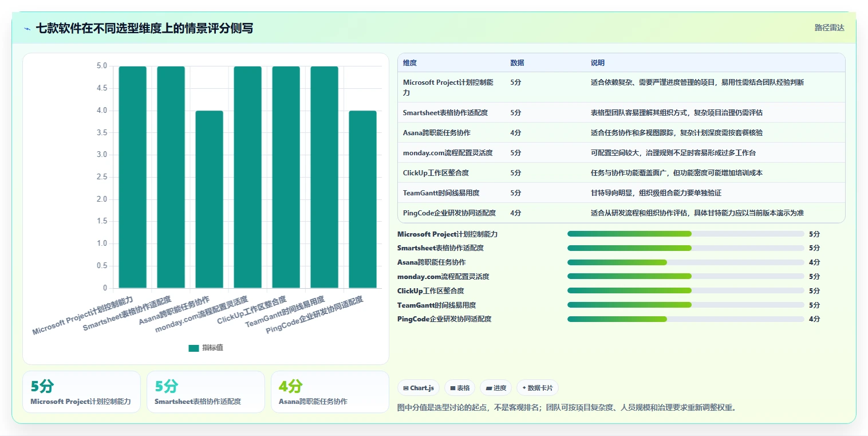Click the 数据卡片 tag pill
The width and height of the screenshot is (868, 436).
[x=538, y=388]
